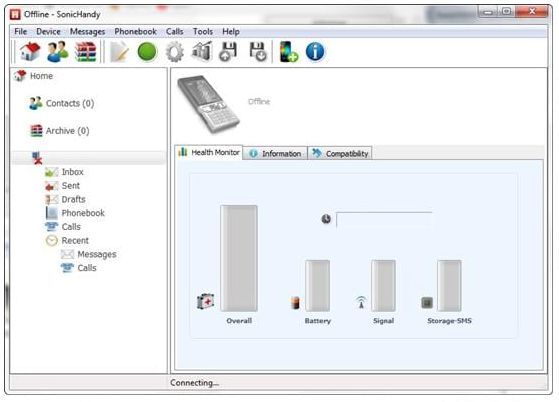Minimize the SonicHandy window

coord(488,12)
